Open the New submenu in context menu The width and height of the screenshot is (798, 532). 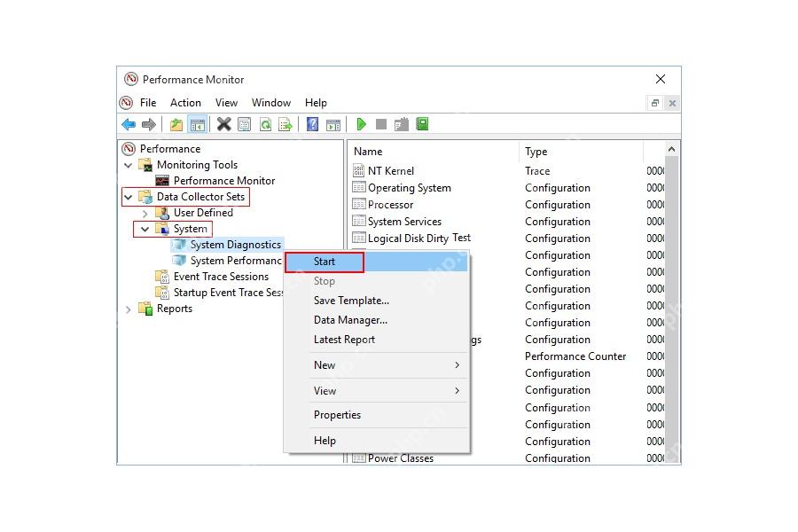(x=376, y=365)
